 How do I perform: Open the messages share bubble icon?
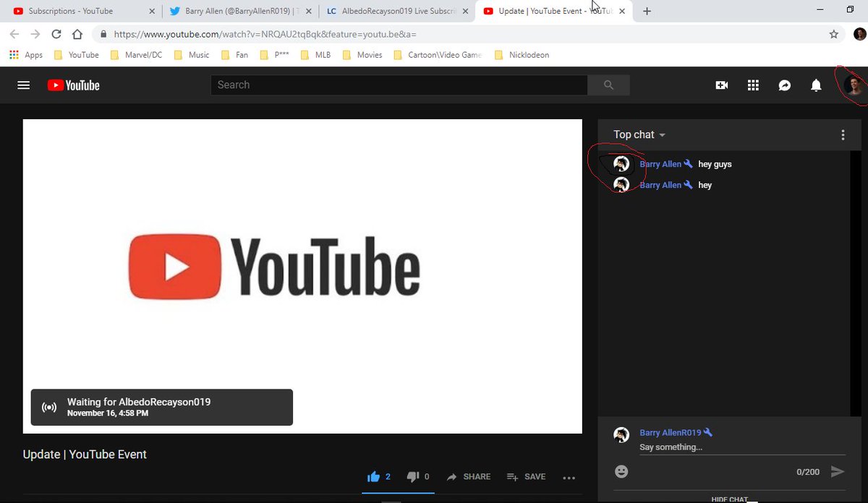point(785,85)
